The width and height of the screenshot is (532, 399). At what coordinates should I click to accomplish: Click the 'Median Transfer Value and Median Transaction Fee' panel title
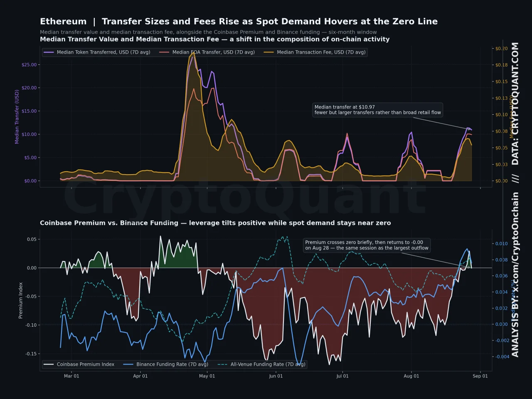coord(215,39)
